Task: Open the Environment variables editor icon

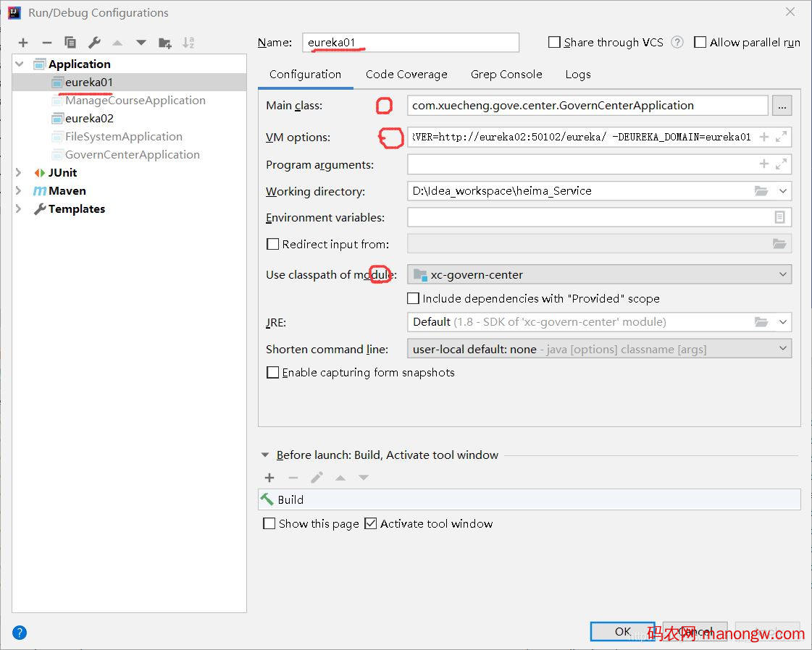Action: (x=779, y=217)
